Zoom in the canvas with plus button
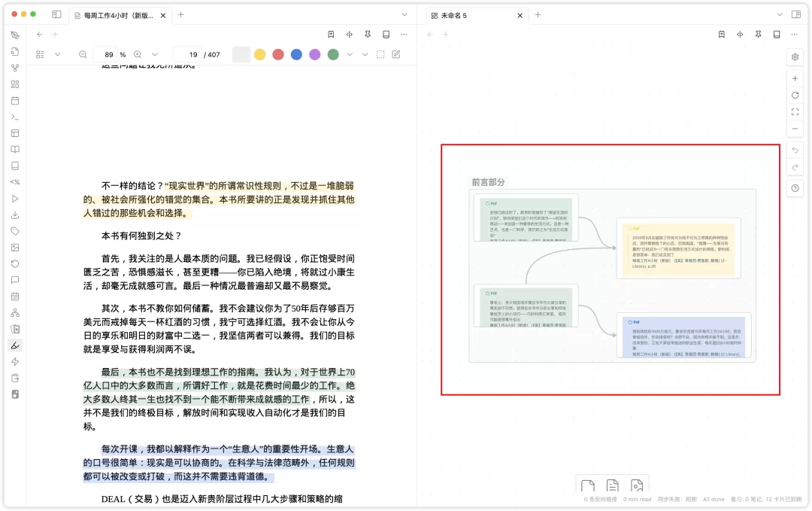Image resolution: width=812 pixels, height=511 pixels. (x=795, y=79)
